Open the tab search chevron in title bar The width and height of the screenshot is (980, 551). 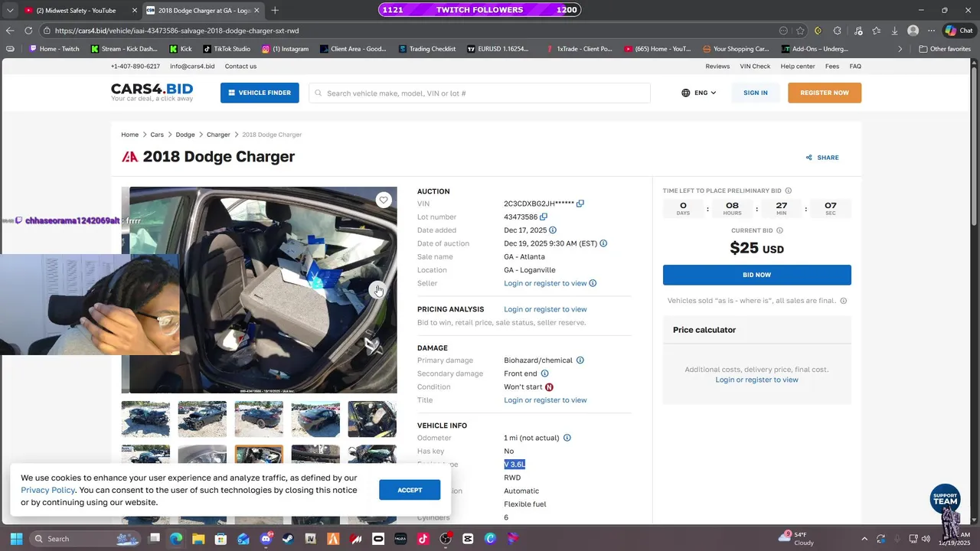pyautogui.click(x=10, y=10)
